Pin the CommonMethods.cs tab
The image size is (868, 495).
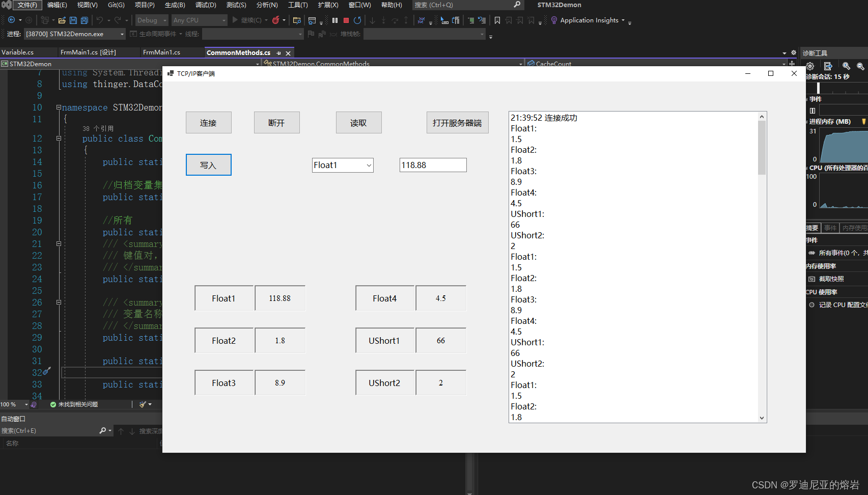(278, 53)
